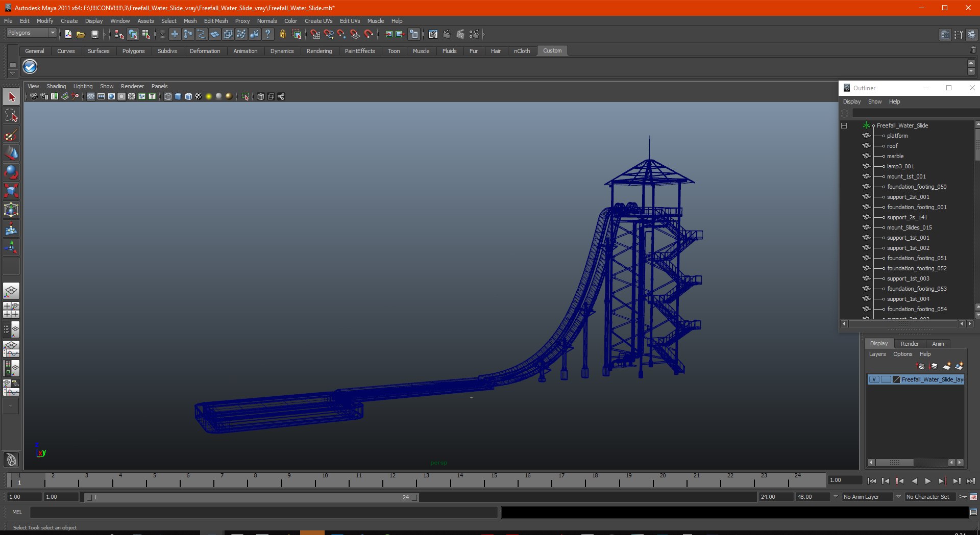Screen dimensions: 980x535
Task: Select by component type mode icon
Action: (x=146, y=34)
